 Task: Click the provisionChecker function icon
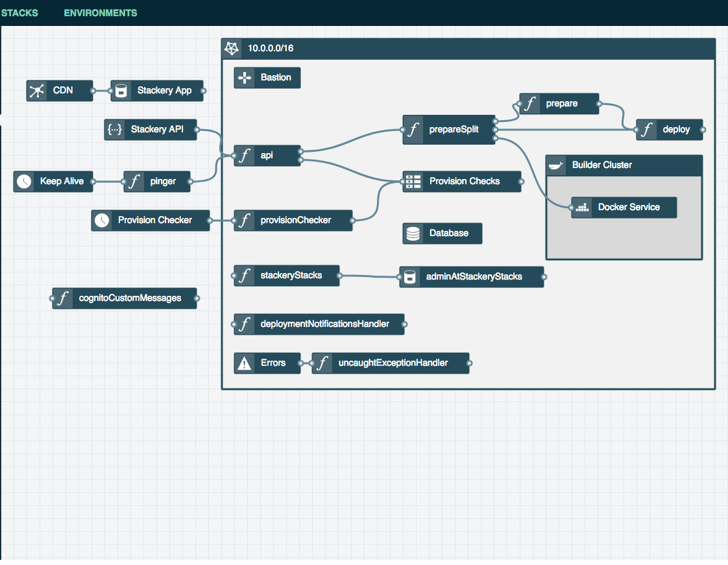(244, 221)
